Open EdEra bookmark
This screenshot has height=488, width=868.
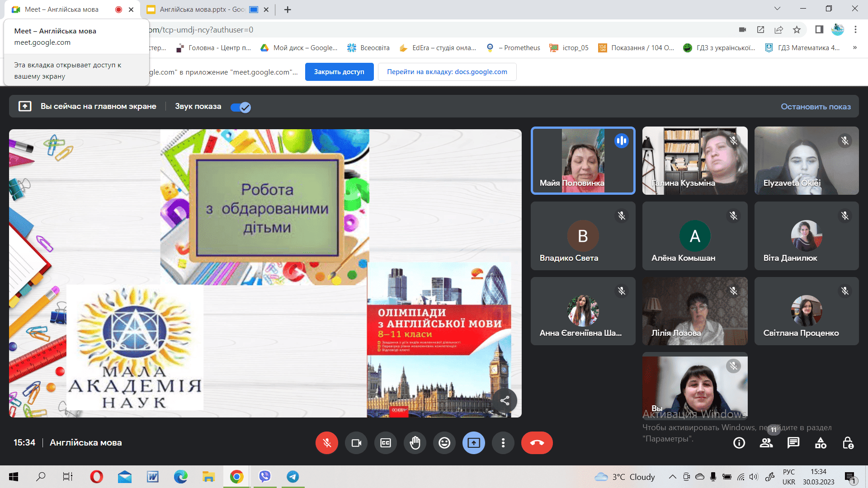click(437, 48)
